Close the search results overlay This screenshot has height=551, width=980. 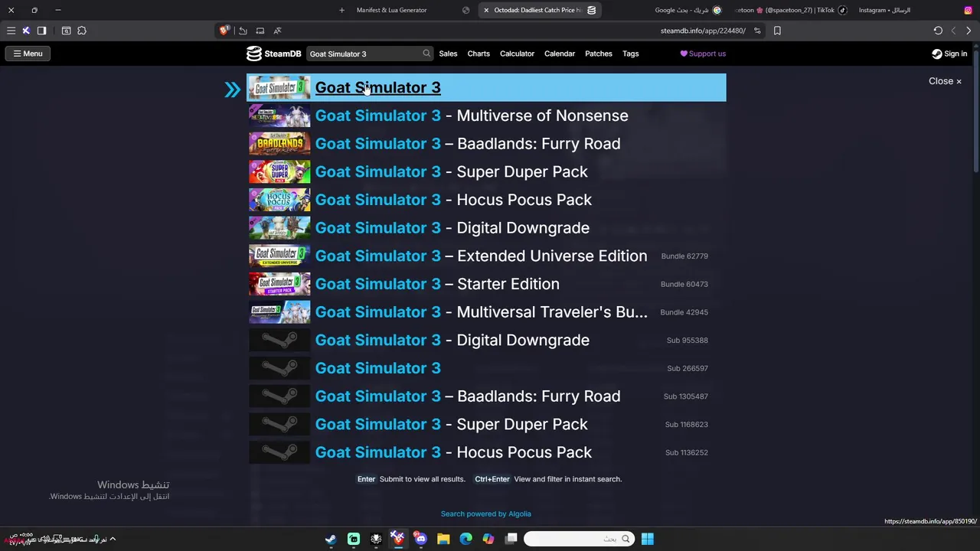pos(945,81)
